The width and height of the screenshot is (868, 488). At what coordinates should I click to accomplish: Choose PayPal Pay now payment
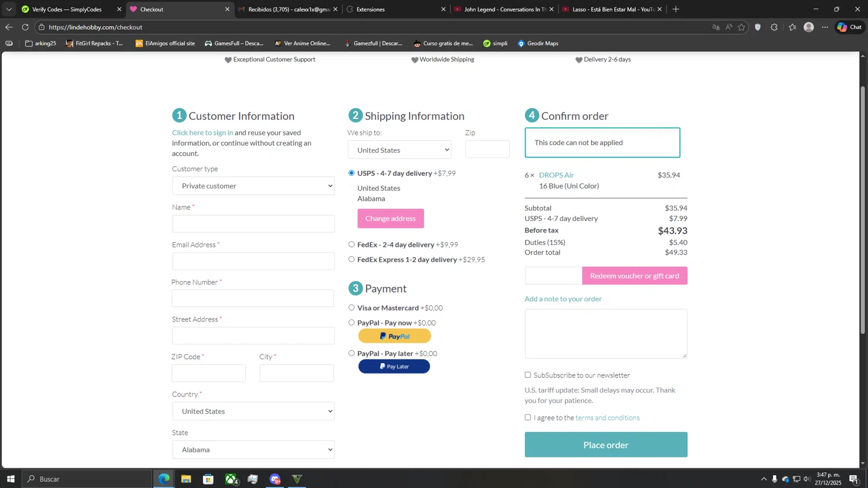[x=351, y=323]
